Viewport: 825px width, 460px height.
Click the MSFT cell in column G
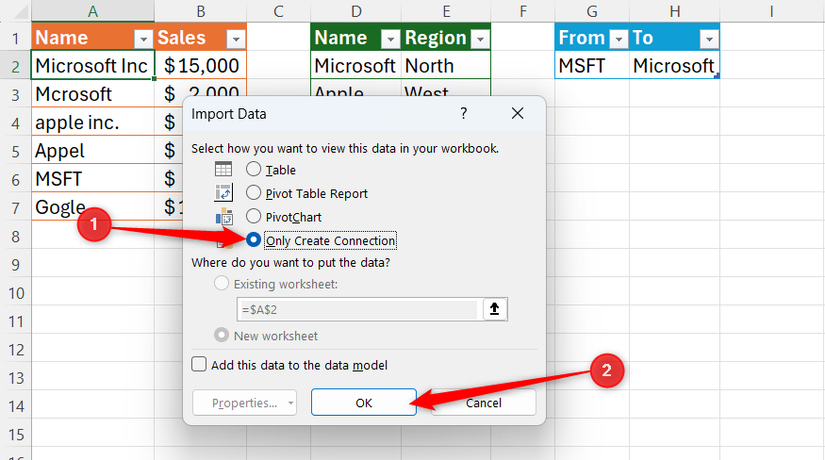[x=592, y=65]
